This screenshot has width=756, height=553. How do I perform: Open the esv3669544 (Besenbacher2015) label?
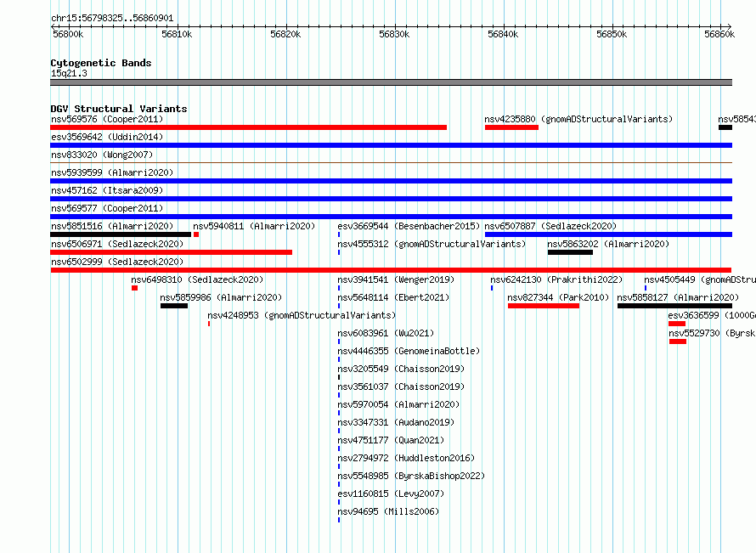pos(409,226)
